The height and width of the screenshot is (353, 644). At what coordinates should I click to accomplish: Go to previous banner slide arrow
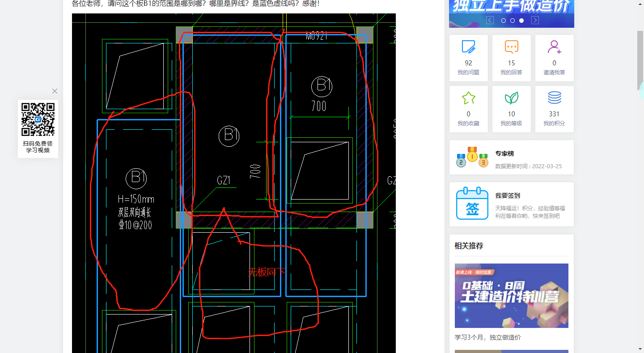tap(490, 20)
